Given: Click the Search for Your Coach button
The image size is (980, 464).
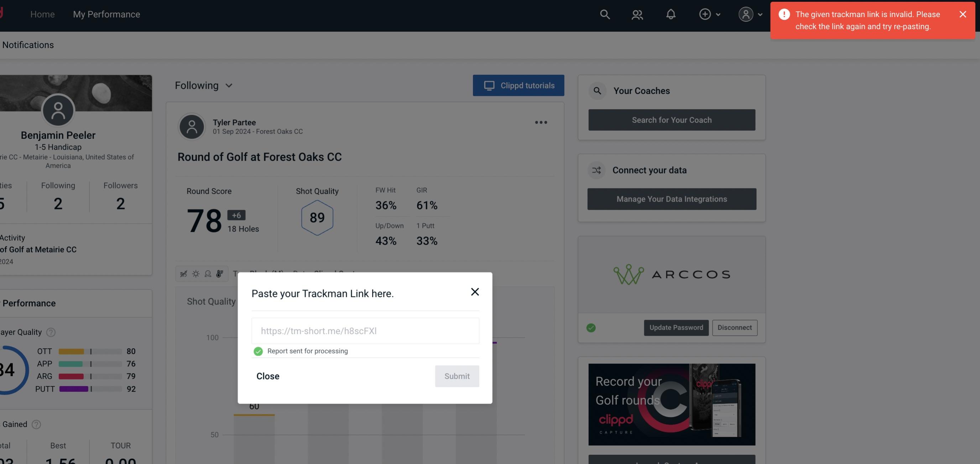Looking at the screenshot, I should (672, 119).
